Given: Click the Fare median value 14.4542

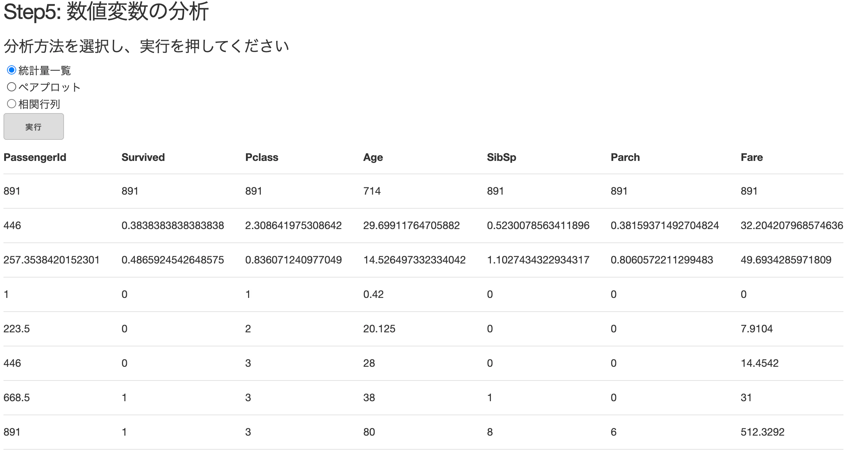Looking at the screenshot, I should [760, 363].
